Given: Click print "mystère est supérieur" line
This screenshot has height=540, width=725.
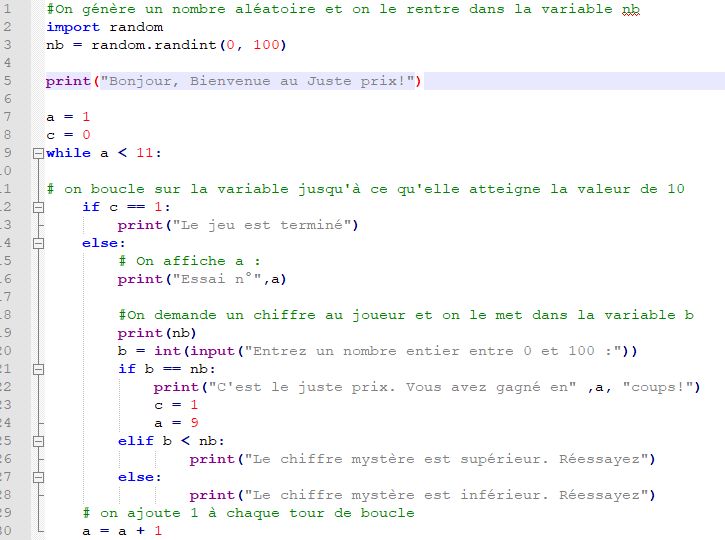Looking at the screenshot, I should click(x=422, y=459).
